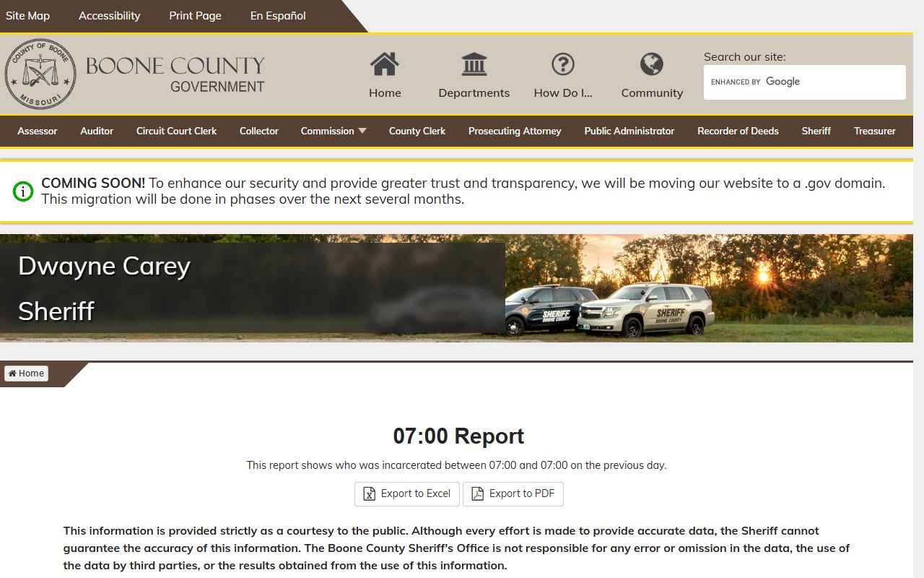Click the Departments label text

[474, 93]
